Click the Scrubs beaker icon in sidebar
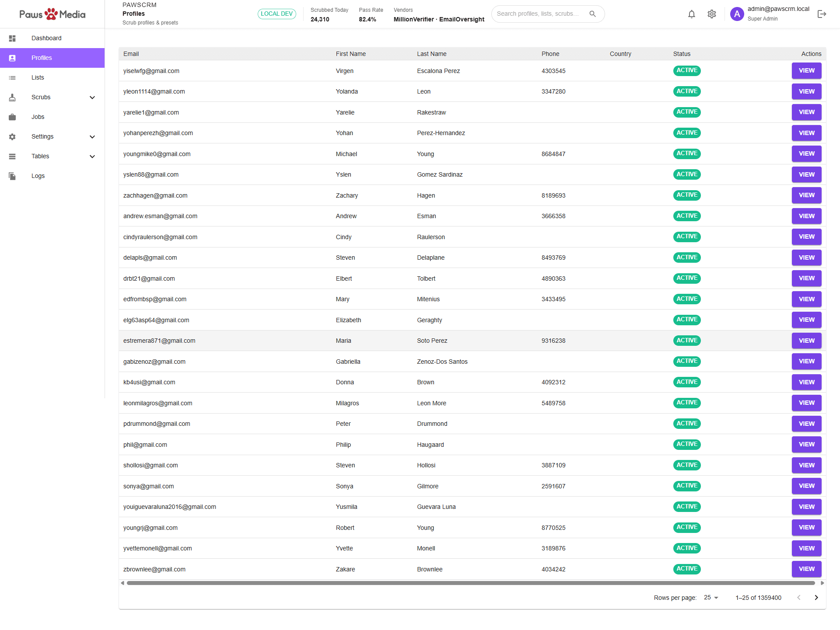This screenshot has height=630, width=840. pyautogui.click(x=12, y=97)
